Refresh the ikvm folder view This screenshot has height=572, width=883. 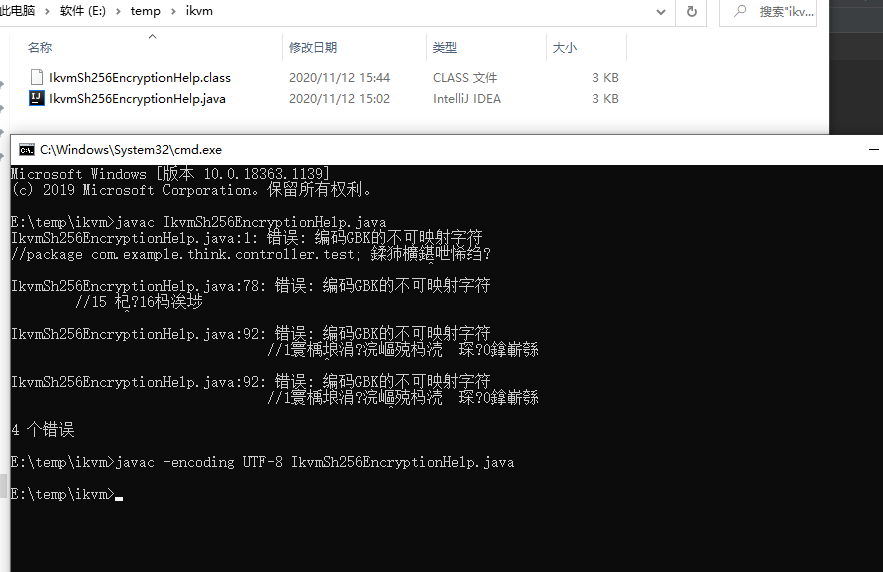point(692,11)
